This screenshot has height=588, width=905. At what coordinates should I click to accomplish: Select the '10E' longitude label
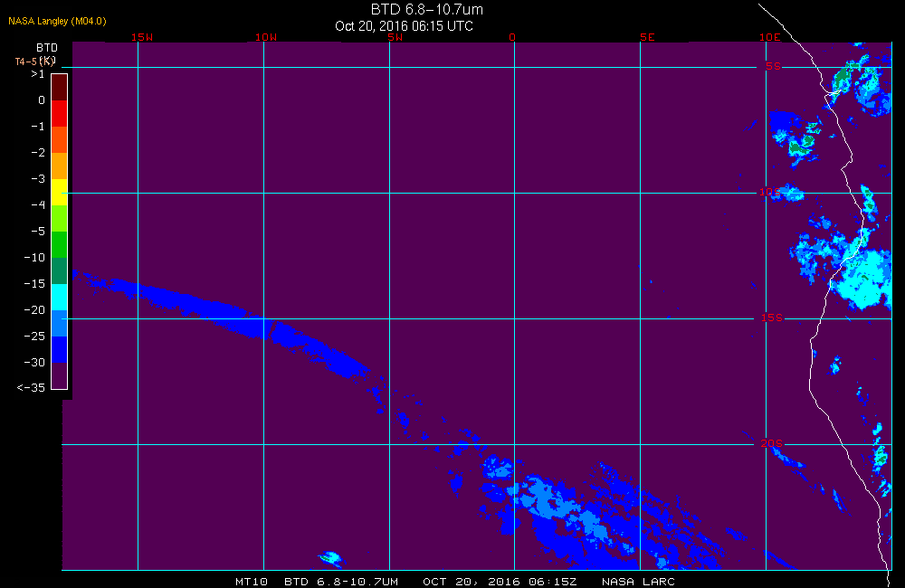[x=770, y=37]
